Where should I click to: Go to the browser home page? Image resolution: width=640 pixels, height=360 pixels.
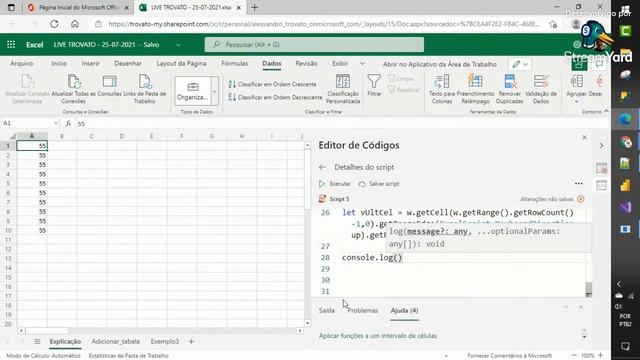click(x=75, y=24)
